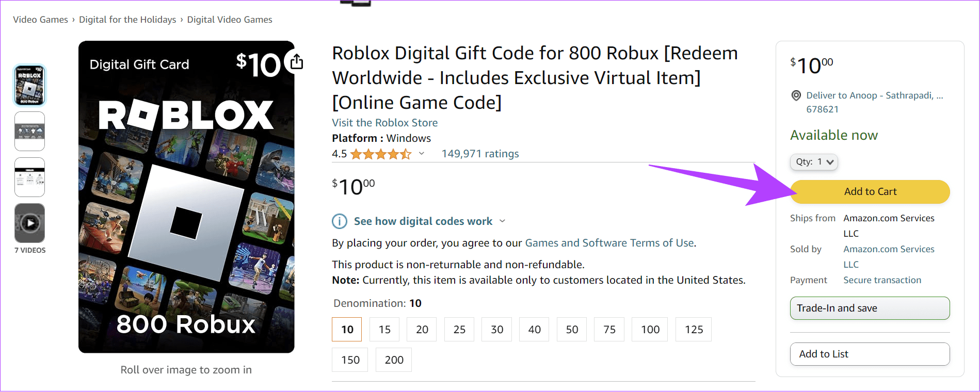Play the product video thumbnail

click(30, 223)
